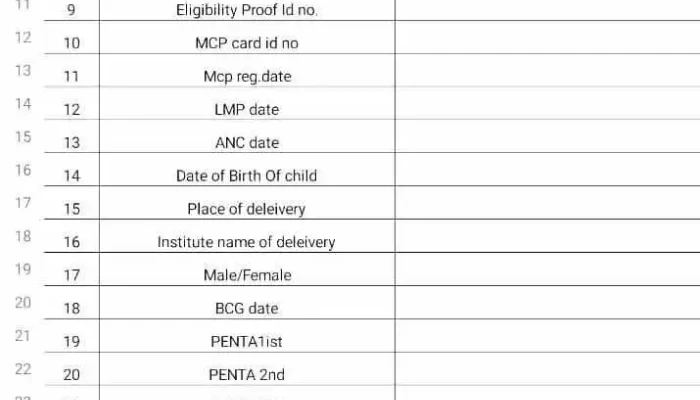The width and height of the screenshot is (700, 400).
Task: Select row header 20
Action: point(23,302)
